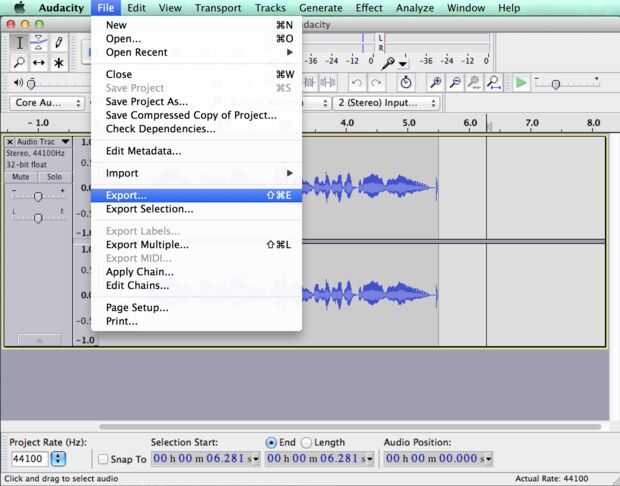620x486 pixels.
Task: Click the output speaker volume icon
Action: point(18,83)
